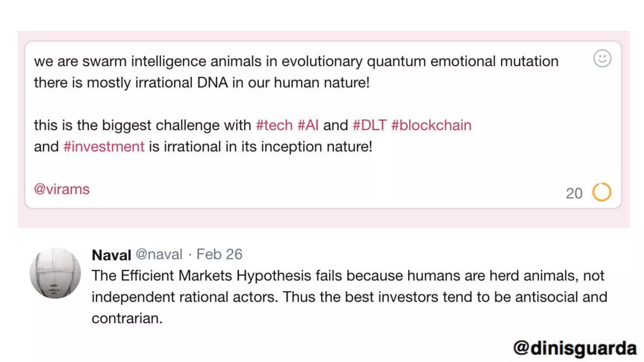The image size is (644, 362).
Task: Click the #AI hashtag
Action: [x=308, y=125]
